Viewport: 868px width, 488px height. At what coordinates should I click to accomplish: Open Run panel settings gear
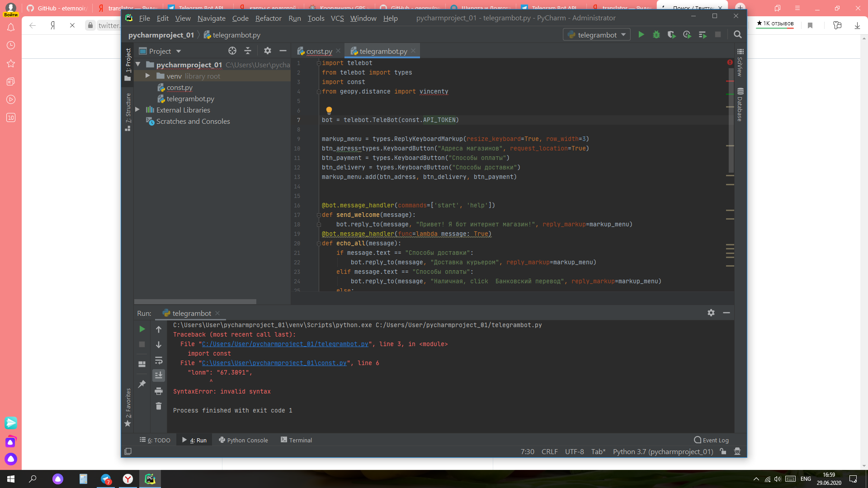(x=711, y=313)
